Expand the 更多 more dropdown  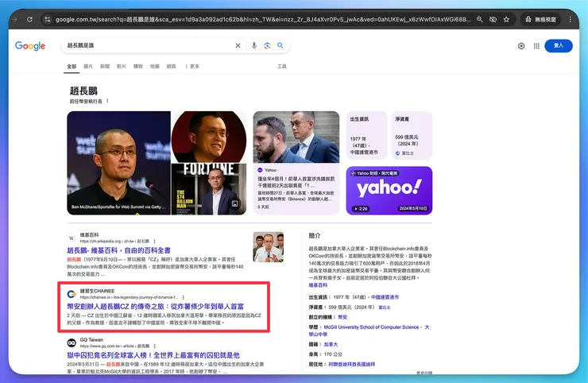click(x=192, y=67)
